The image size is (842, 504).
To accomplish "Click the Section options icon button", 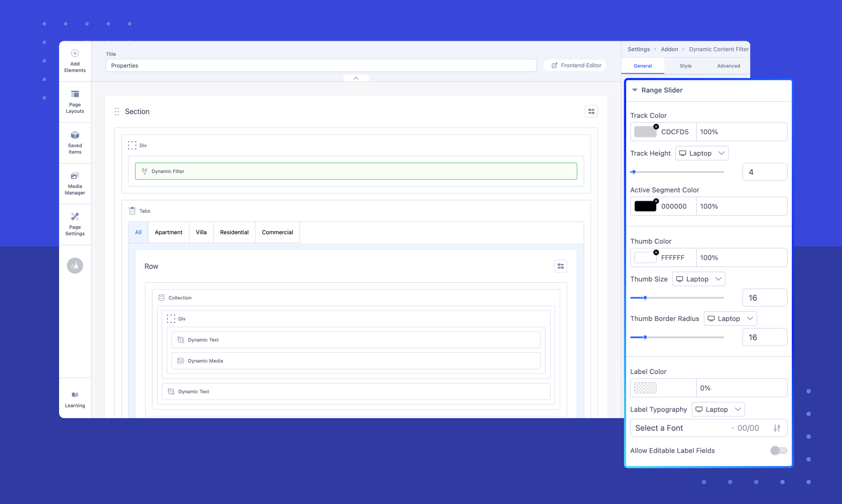I will click(x=591, y=111).
